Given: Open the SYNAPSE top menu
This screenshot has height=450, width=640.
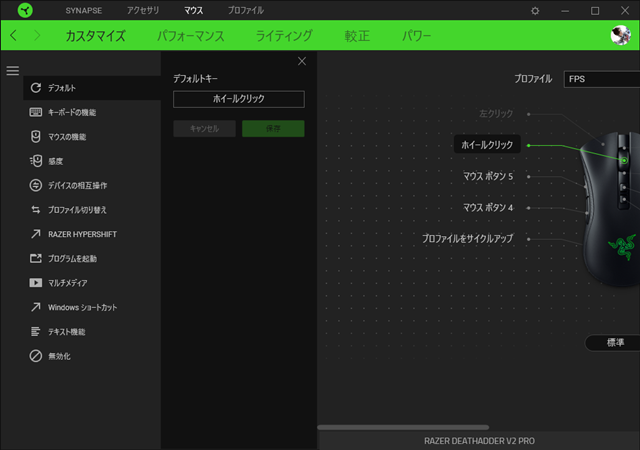Looking at the screenshot, I should 84,11.
